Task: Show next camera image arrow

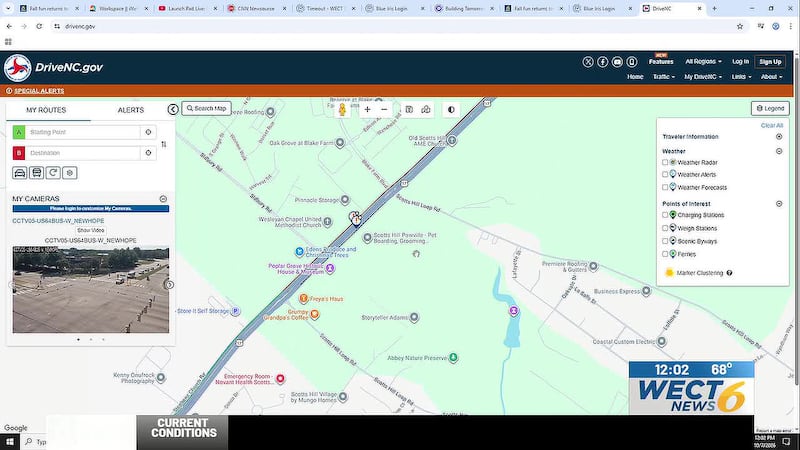Action: tap(169, 285)
